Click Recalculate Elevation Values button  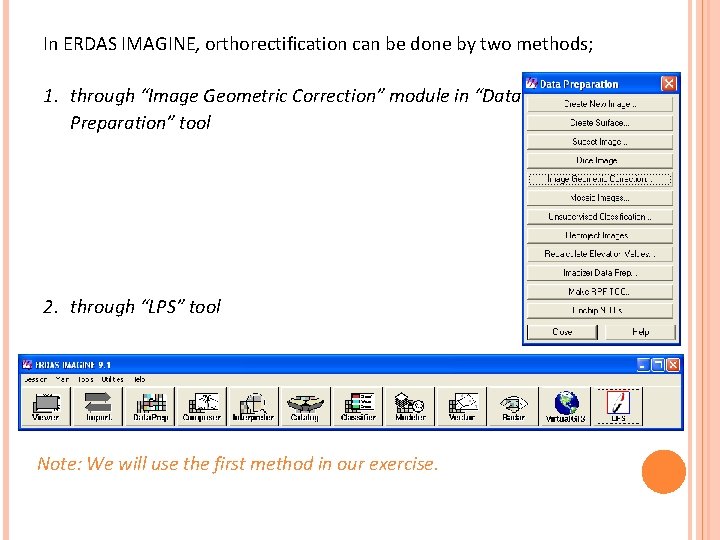[x=600, y=254]
